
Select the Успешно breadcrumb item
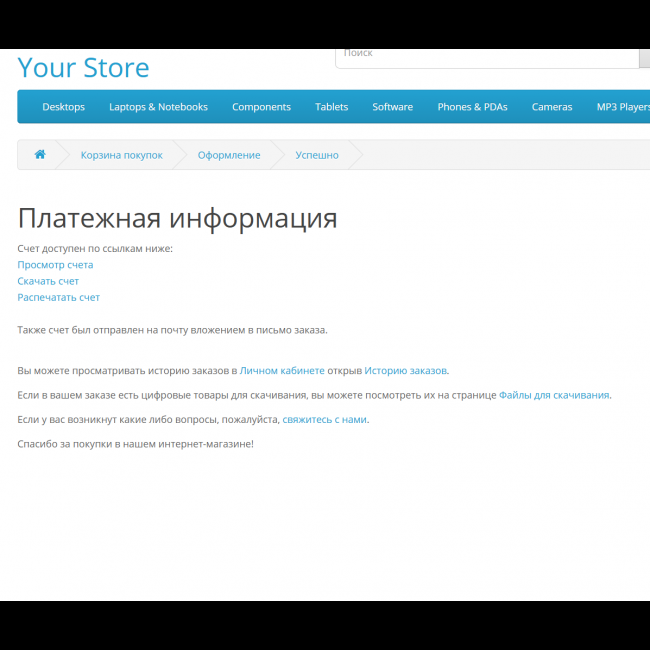[317, 155]
